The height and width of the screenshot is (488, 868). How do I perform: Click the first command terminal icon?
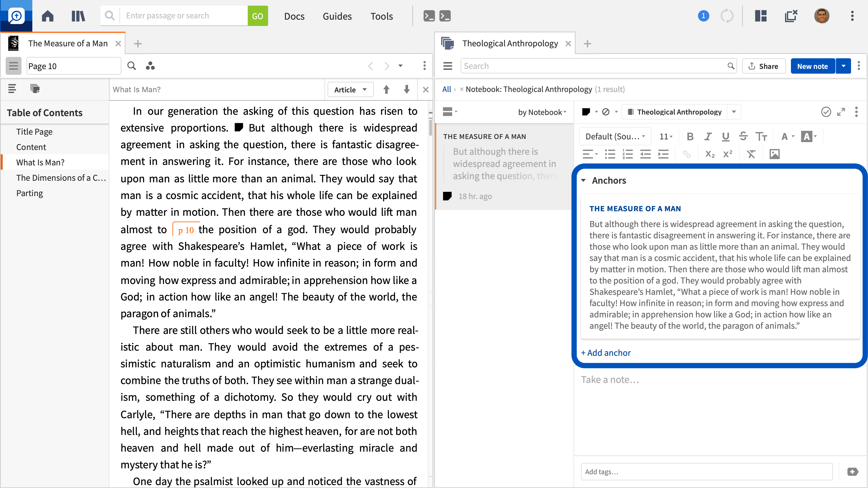click(429, 16)
